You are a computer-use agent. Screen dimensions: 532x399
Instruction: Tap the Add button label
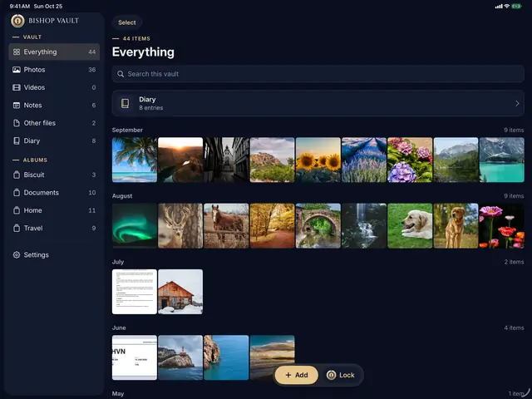301,375
